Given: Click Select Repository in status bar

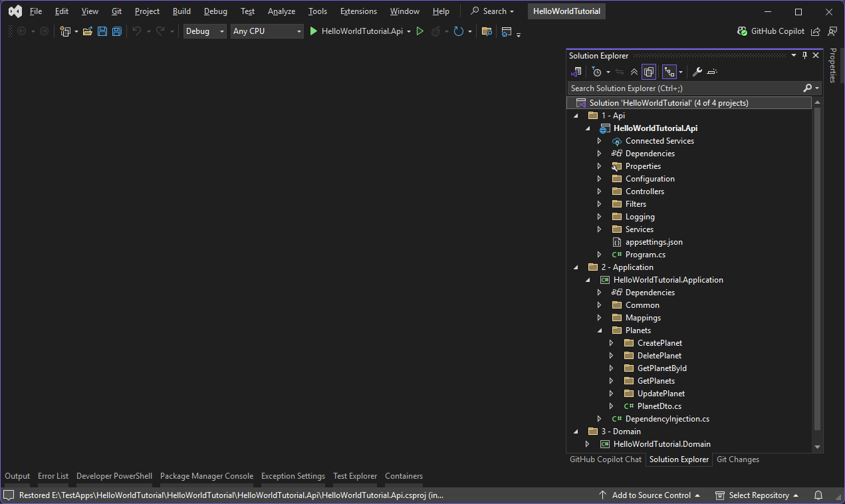Looking at the screenshot, I should point(757,495).
